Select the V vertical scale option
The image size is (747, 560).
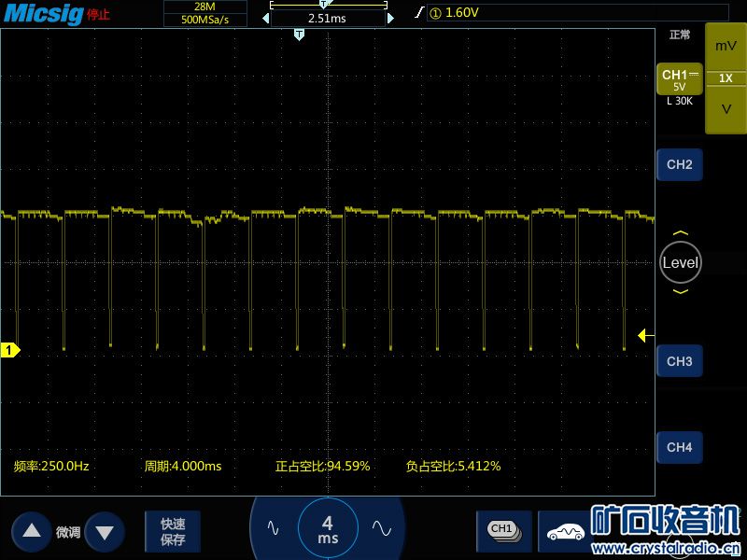(x=726, y=109)
